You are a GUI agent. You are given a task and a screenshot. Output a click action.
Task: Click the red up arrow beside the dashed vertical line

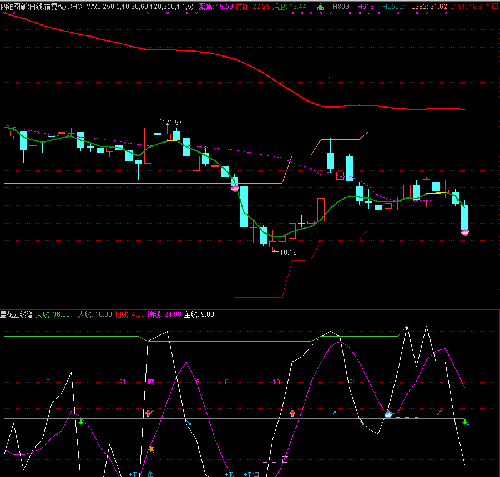[148, 413]
